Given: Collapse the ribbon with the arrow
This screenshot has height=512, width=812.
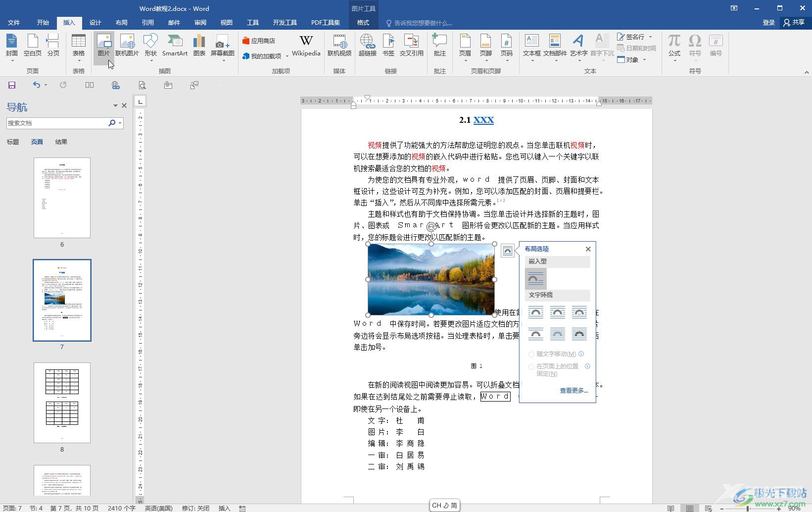Looking at the screenshot, I should pos(807,72).
